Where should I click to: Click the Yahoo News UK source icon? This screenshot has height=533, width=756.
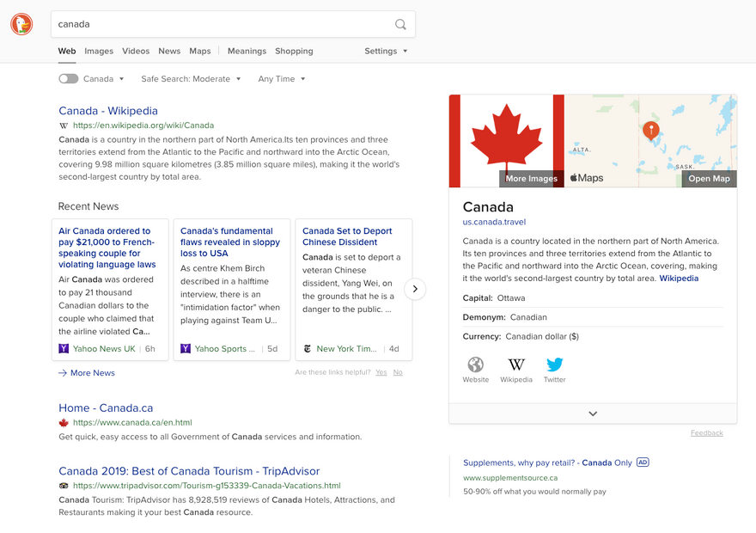pyautogui.click(x=64, y=348)
